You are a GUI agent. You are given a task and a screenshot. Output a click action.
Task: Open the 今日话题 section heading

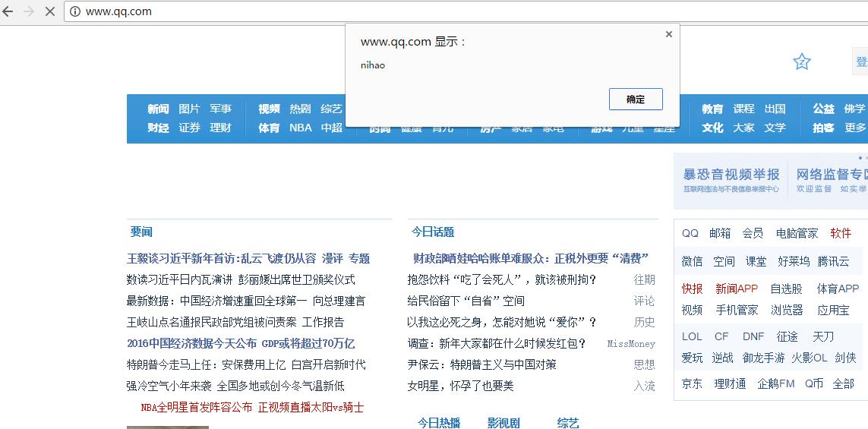tap(433, 232)
